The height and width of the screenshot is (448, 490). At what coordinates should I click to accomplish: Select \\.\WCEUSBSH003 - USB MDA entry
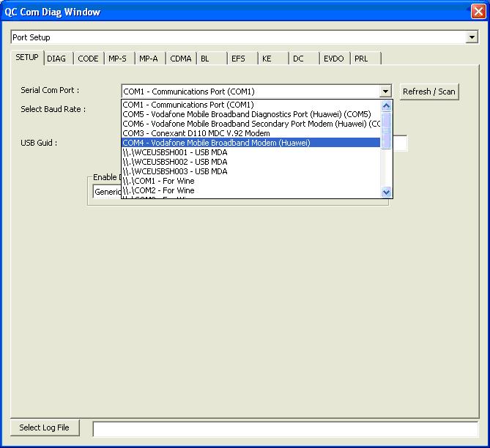(x=250, y=171)
